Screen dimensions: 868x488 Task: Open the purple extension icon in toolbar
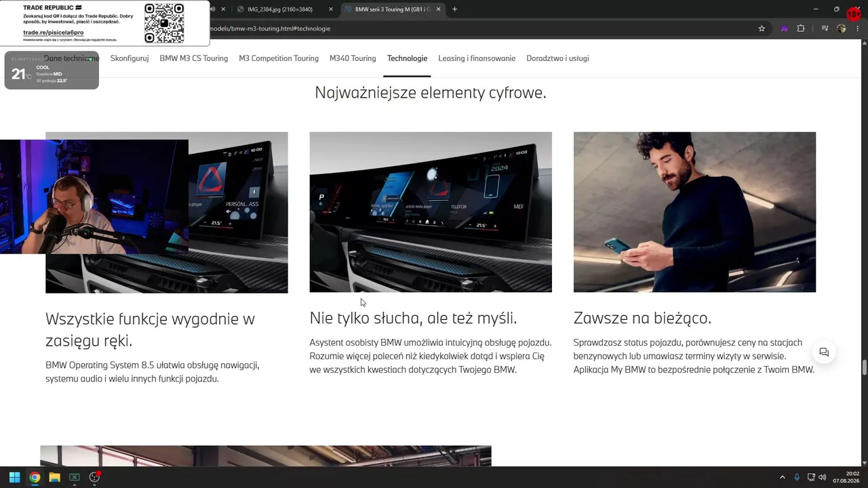785,28
